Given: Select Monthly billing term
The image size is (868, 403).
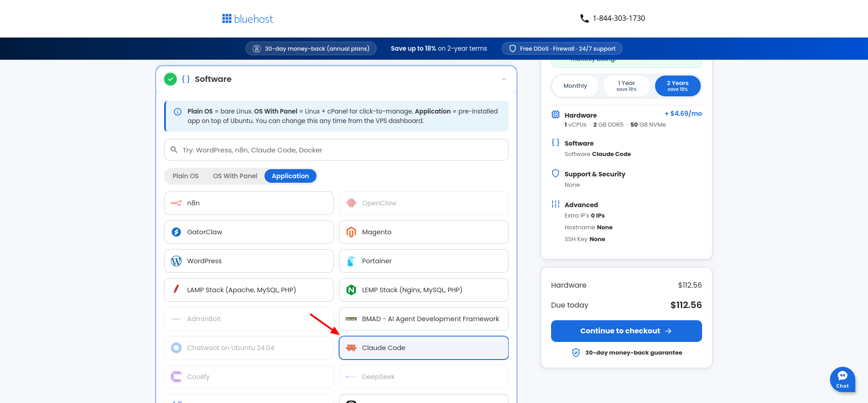Looking at the screenshot, I should pos(575,86).
